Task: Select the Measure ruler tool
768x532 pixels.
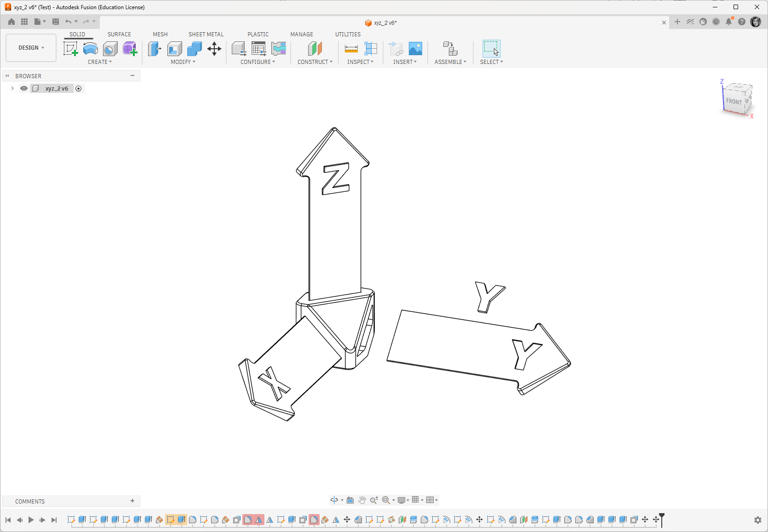Action: click(x=351, y=49)
